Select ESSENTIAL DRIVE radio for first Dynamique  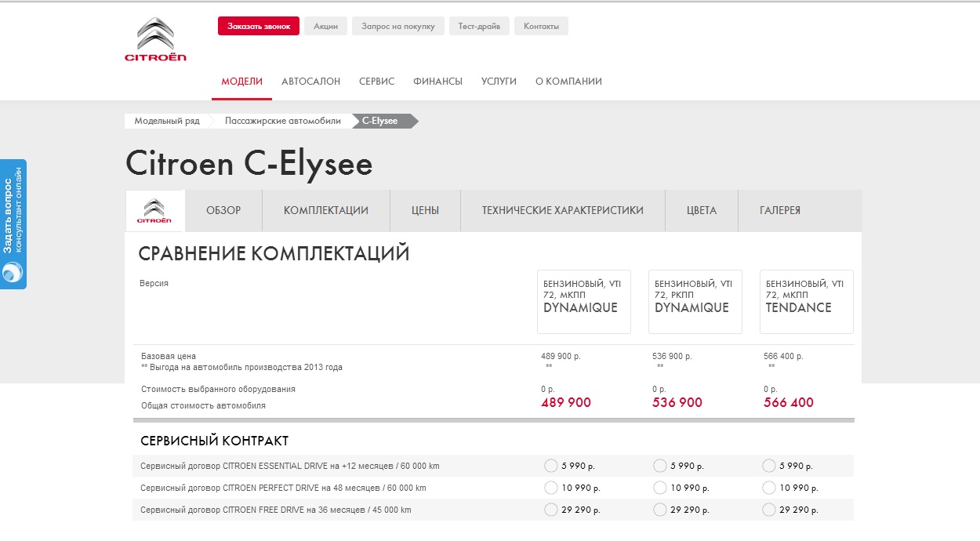[550, 467]
